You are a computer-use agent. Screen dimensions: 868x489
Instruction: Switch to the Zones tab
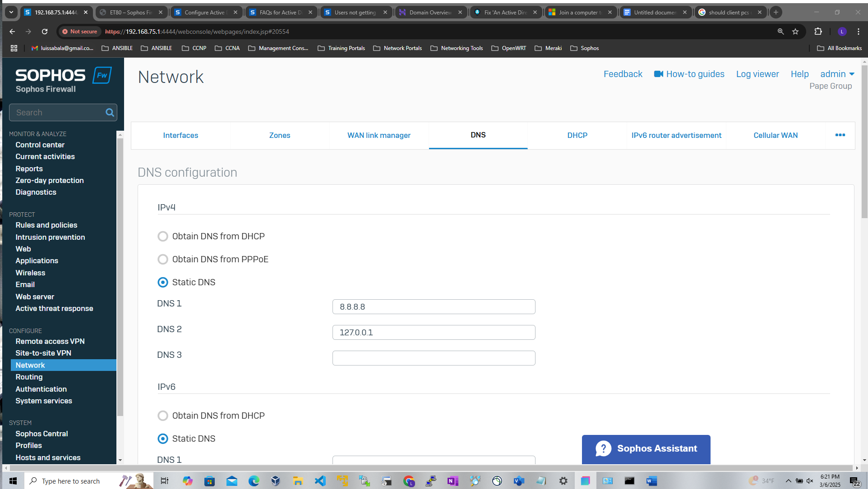click(280, 135)
